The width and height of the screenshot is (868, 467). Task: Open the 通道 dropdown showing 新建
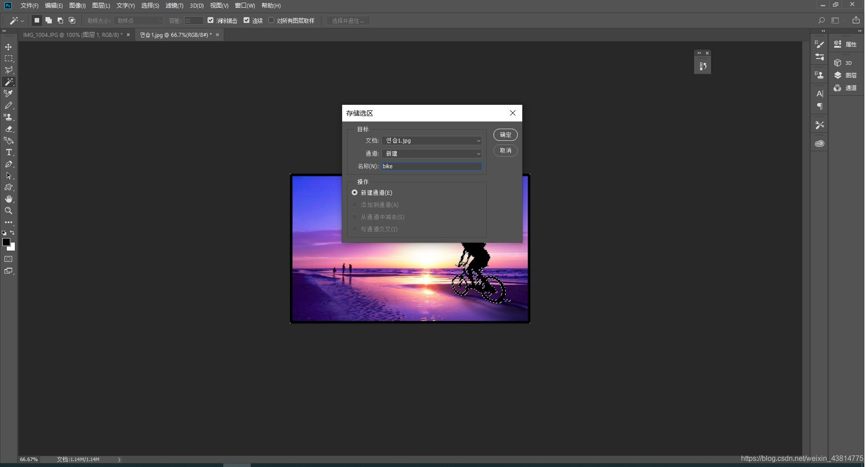[432, 154]
